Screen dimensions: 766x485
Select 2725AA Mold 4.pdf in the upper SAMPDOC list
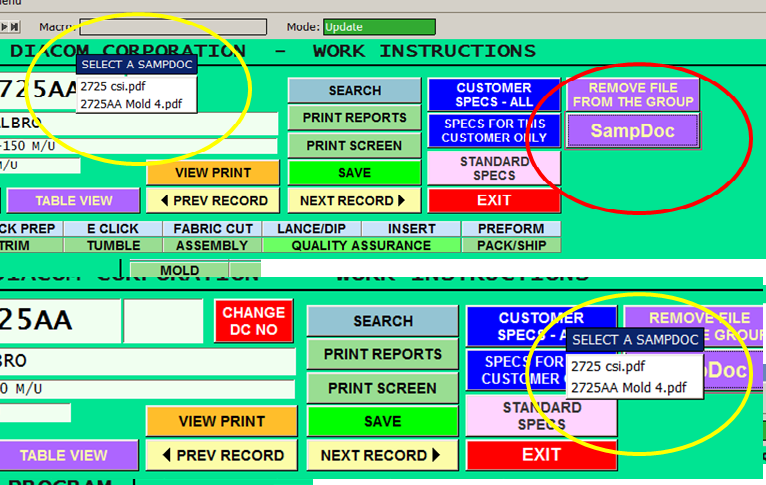pos(136,104)
